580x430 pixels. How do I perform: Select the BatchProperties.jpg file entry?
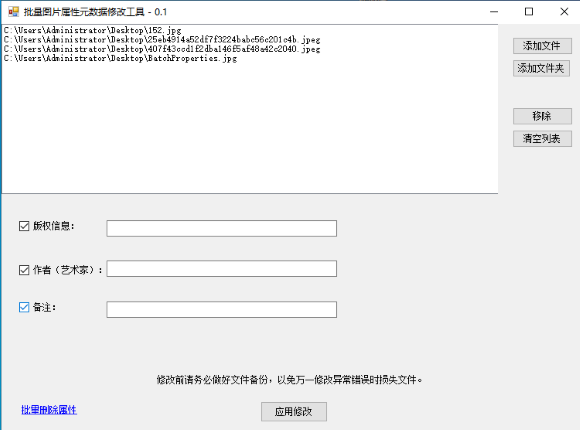[120, 58]
